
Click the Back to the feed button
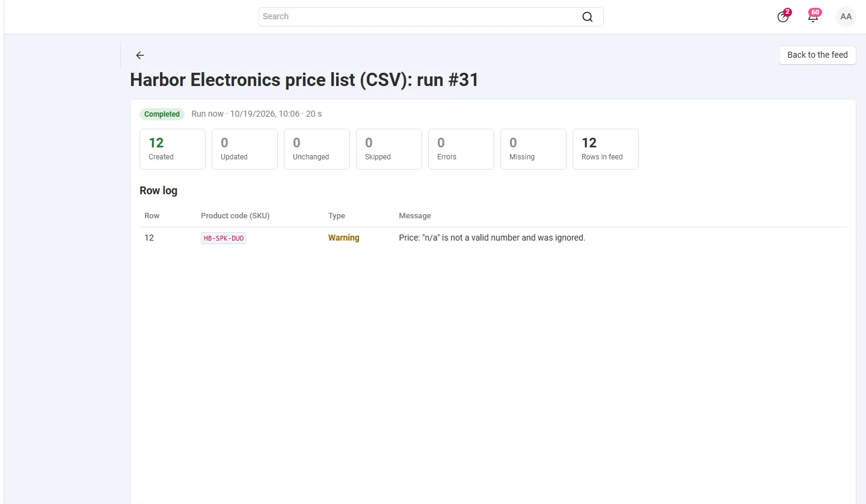(x=817, y=55)
